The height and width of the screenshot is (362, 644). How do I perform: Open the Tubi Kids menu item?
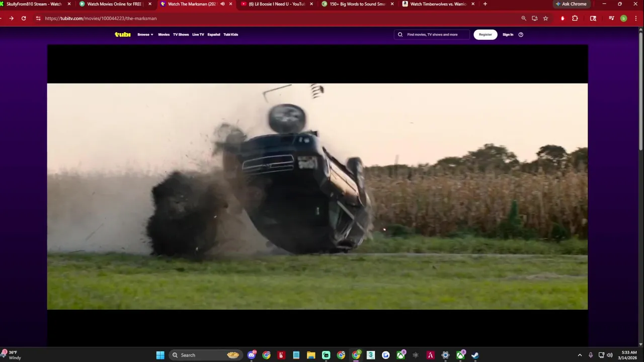(231, 35)
